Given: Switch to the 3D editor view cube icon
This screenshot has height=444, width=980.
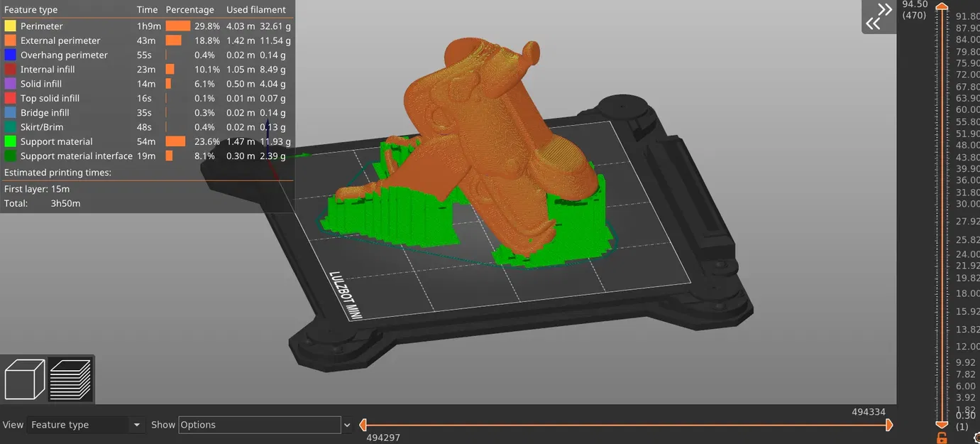Looking at the screenshot, I should click(25, 379).
